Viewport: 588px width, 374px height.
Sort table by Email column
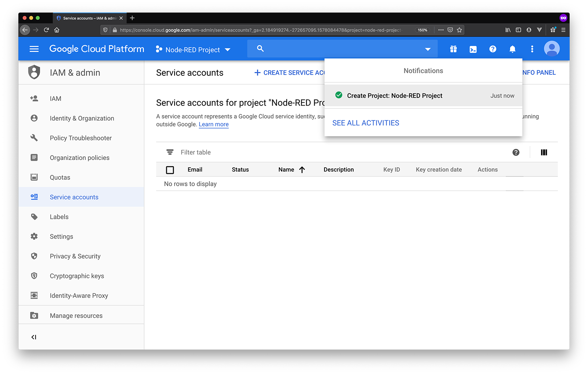pyautogui.click(x=195, y=170)
